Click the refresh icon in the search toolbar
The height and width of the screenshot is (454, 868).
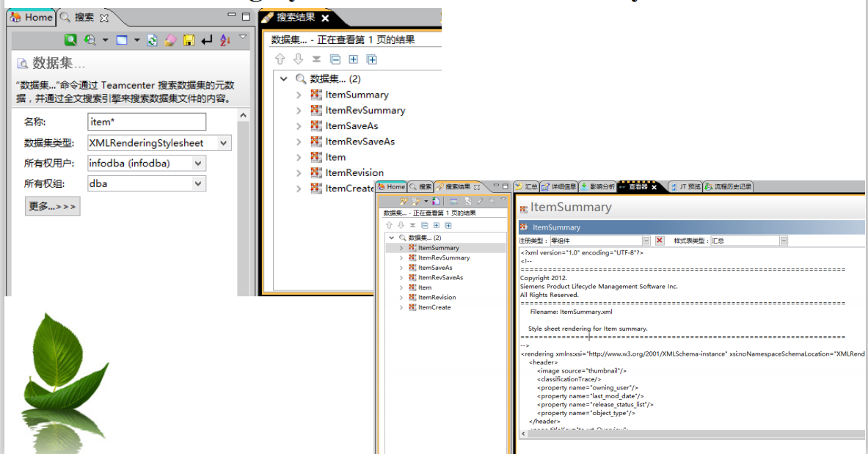(152, 40)
